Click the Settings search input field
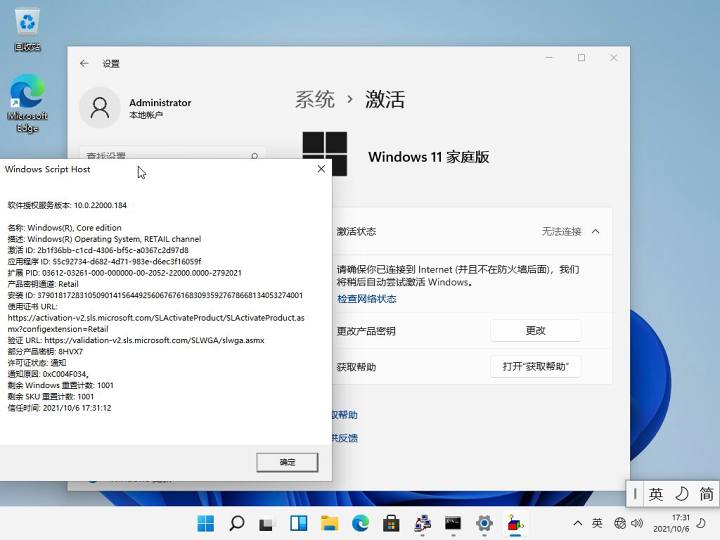The image size is (720, 540). (x=172, y=154)
